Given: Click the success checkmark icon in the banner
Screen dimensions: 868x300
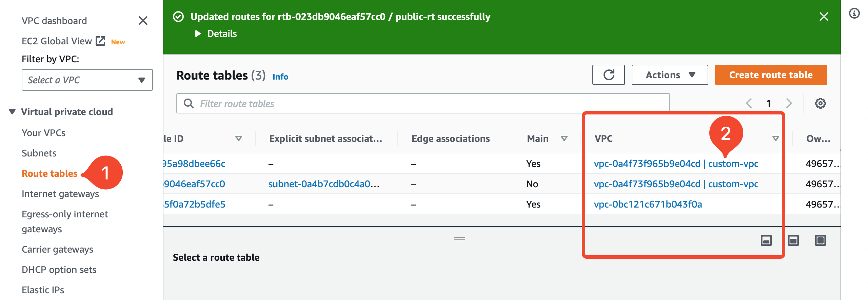Looking at the screenshot, I should point(179,16).
